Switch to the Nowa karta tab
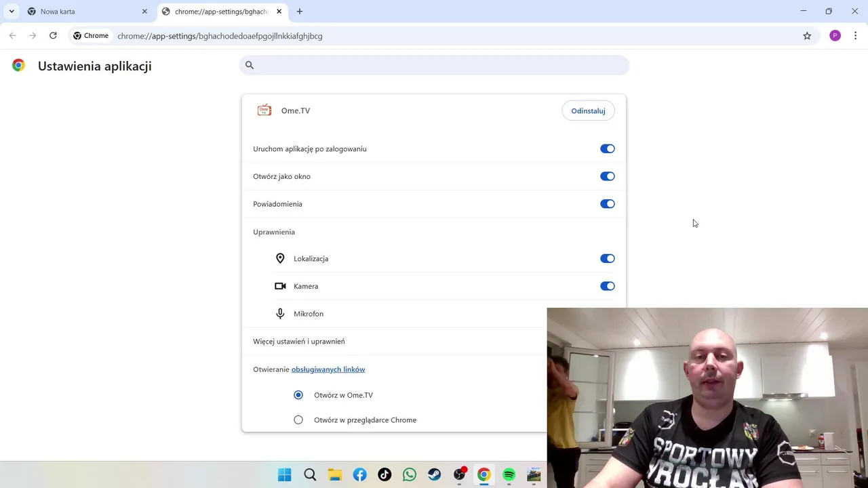 coord(87,12)
